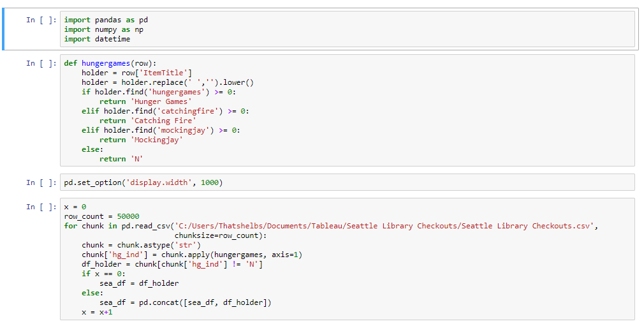644x326 pixels.
Task: Click the line return 'Mockingjay'
Action: [x=142, y=140]
